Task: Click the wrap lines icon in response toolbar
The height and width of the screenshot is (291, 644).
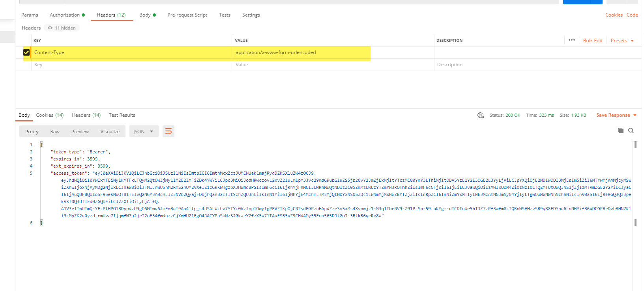Action: coord(168,131)
